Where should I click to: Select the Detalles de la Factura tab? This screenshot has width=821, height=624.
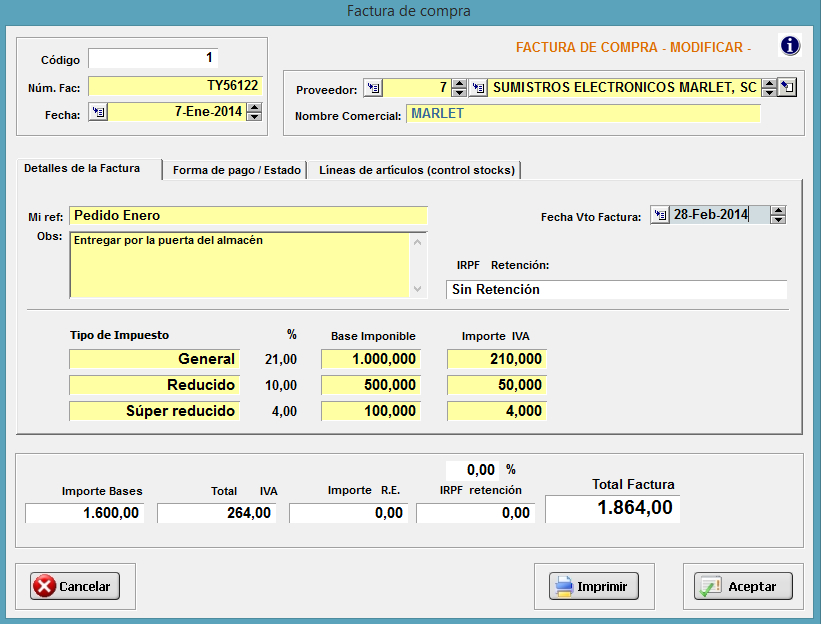click(x=90, y=168)
